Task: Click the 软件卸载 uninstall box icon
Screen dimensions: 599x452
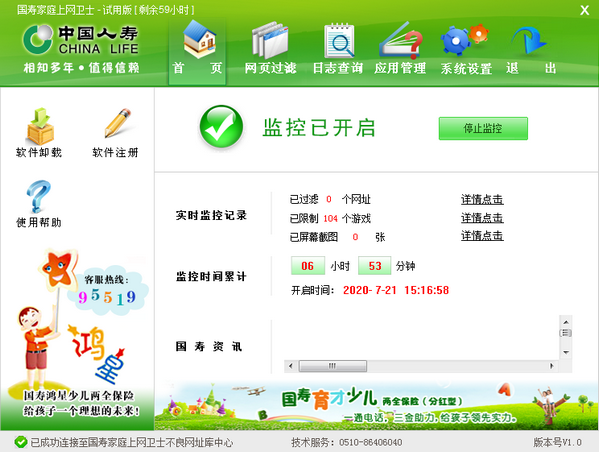Action: 40,126
